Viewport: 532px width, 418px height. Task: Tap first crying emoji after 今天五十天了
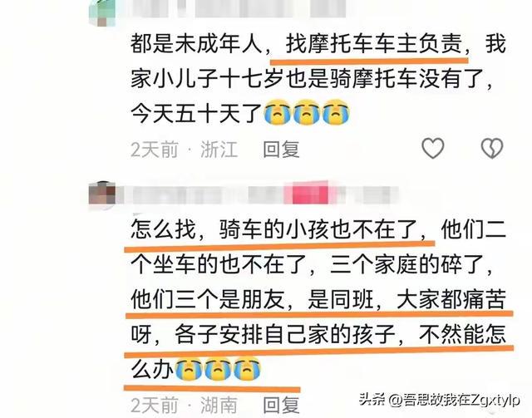click(278, 112)
